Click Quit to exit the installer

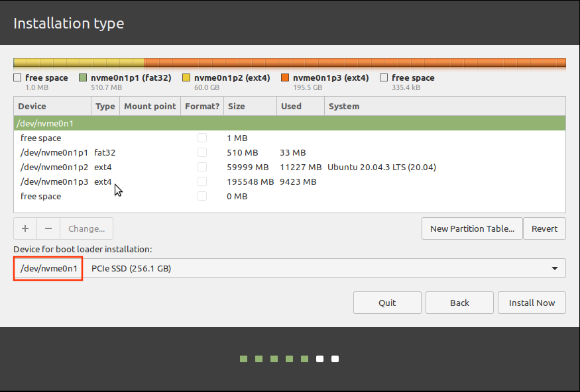387,303
